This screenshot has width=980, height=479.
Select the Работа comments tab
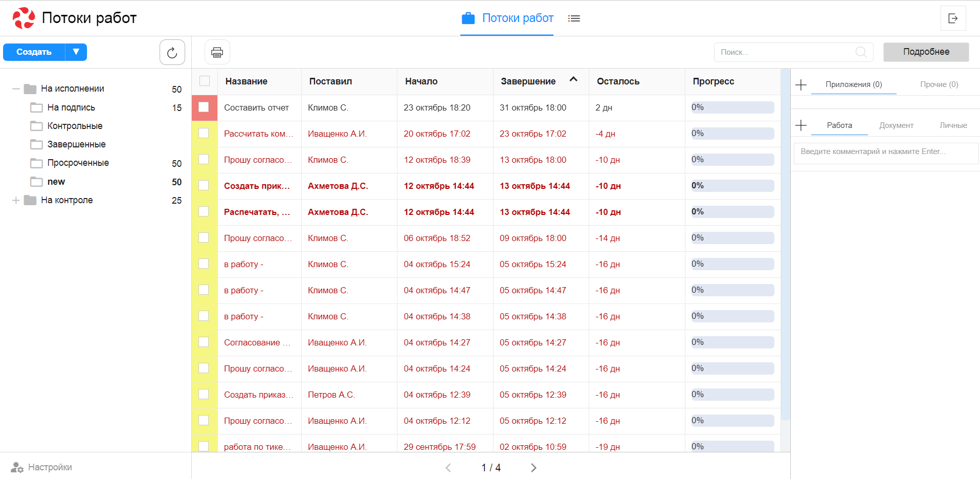coord(839,125)
